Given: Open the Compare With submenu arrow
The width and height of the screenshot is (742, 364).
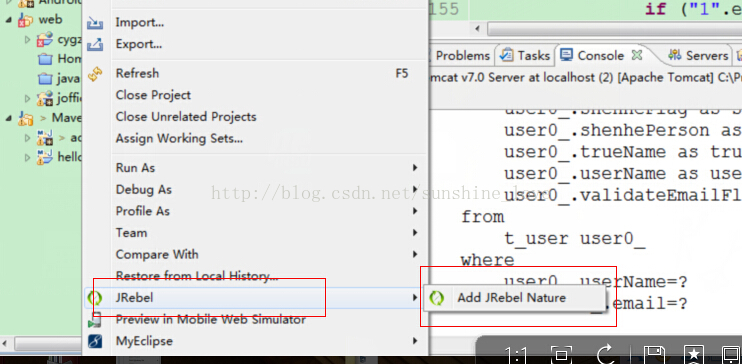Looking at the screenshot, I should pyautogui.click(x=415, y=254).
